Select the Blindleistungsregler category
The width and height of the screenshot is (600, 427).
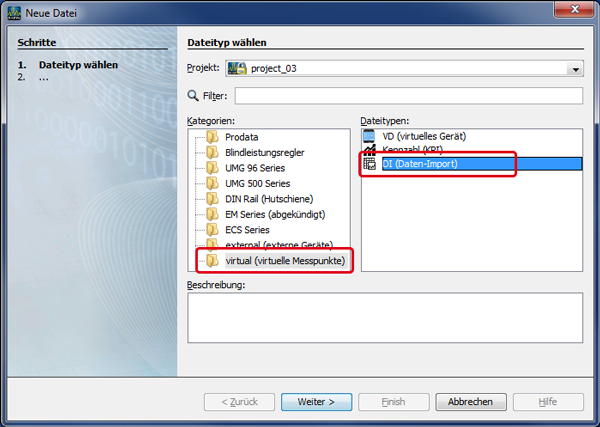click(x=264, y=153)
